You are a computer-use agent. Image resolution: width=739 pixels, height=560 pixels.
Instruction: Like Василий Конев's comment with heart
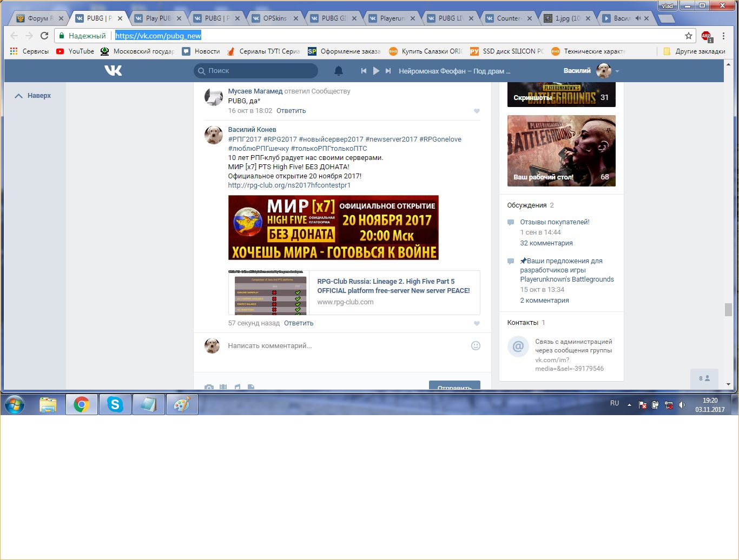[x=477, y=323]
